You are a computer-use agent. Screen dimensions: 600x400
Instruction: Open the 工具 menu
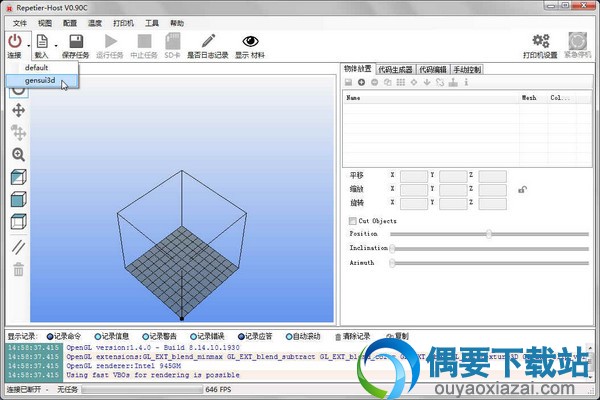152,23
